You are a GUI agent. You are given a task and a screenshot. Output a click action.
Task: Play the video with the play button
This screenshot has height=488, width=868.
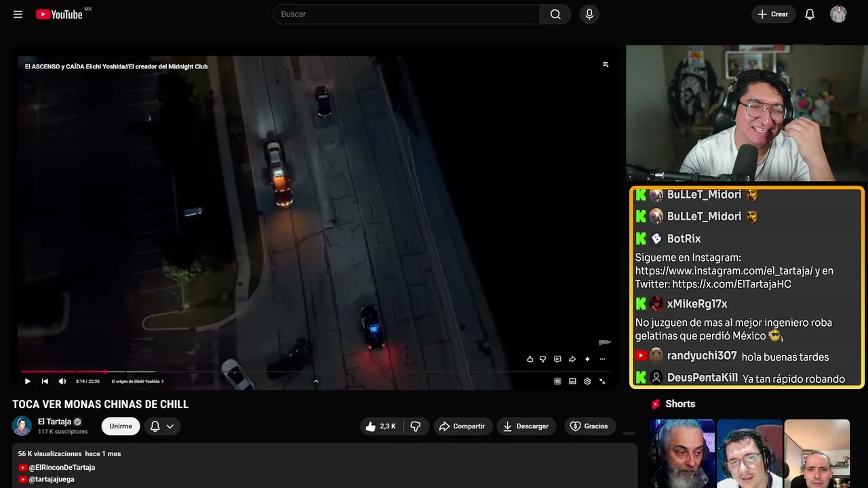pos(28,381)
